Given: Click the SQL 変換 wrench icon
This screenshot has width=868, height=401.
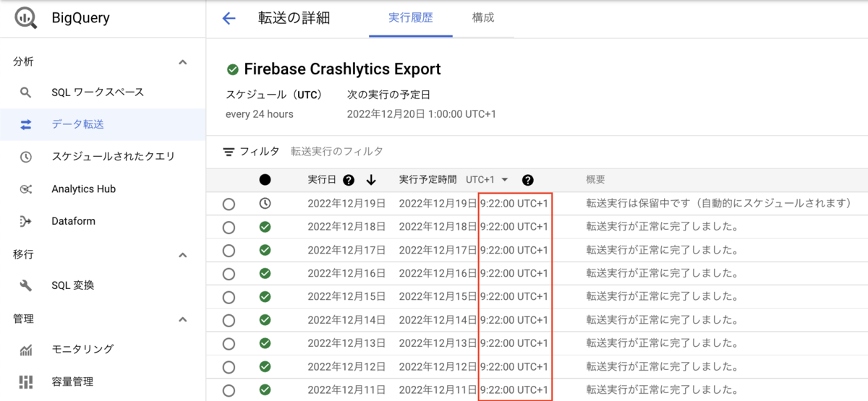Looking at the screenshot, I should 25,285.
